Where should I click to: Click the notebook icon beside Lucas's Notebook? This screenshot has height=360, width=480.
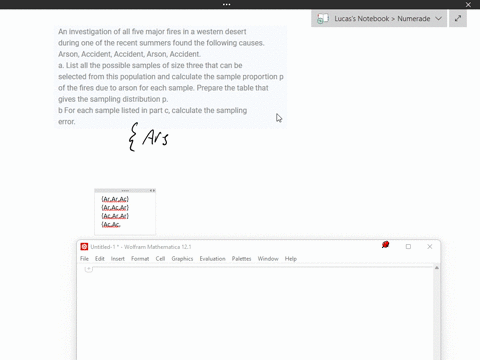coord(322,19)
